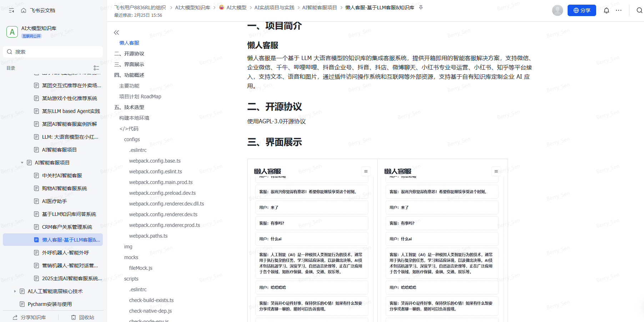Image resolution: width=644 pixels, height=322 pixels.
Task: Click the trash icon for 回收站
Action: point(74,317)
